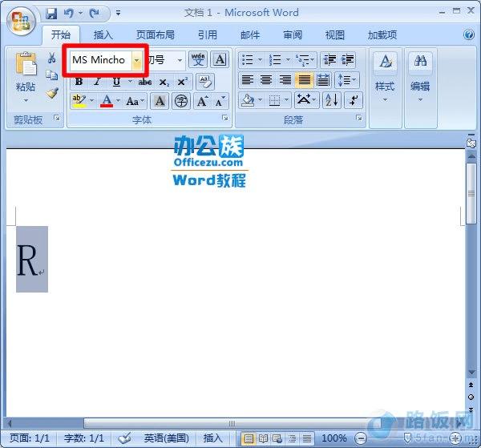Click 英语(美国) language in status bar
Image resolution: width=481 pixels, height=448 pixels.
pos(167,438)
